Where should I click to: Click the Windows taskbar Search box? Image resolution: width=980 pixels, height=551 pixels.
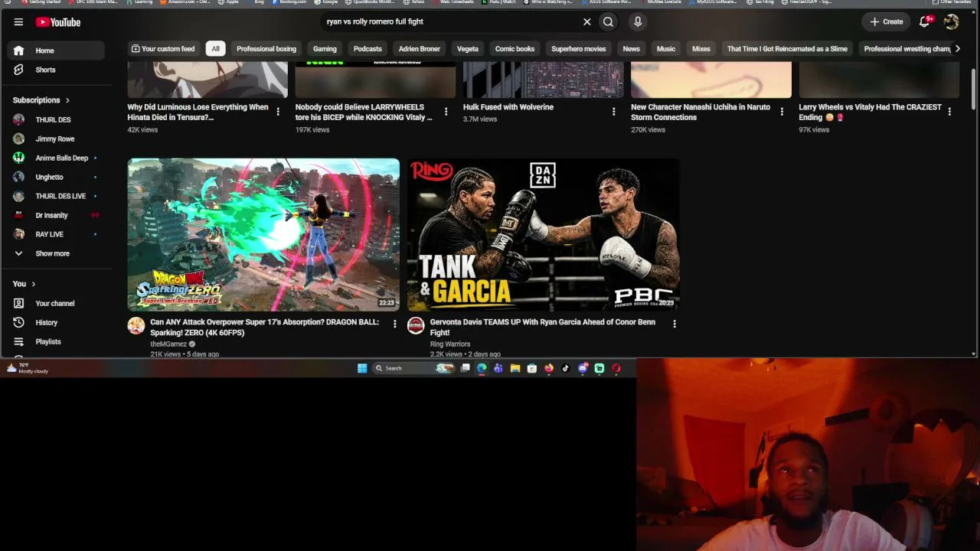tap(413, 368)
